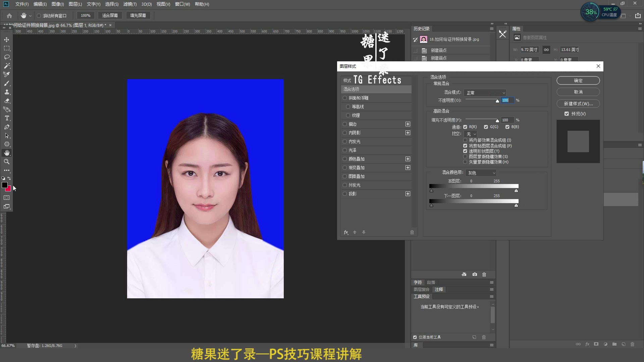
Task: Enable the 内阴影 checkbox
Action: click(344, 133)
